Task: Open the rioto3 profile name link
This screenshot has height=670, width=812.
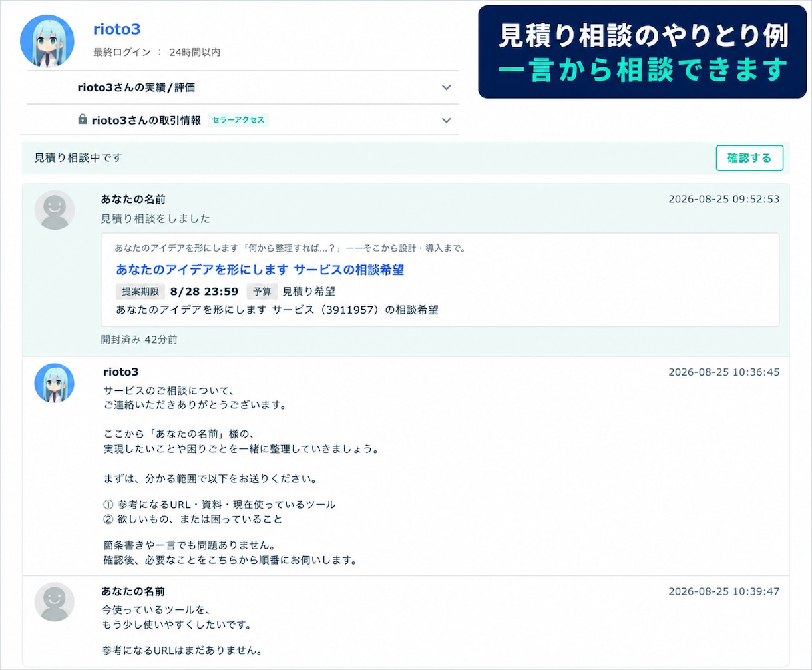Action: (x=116, y=29)
